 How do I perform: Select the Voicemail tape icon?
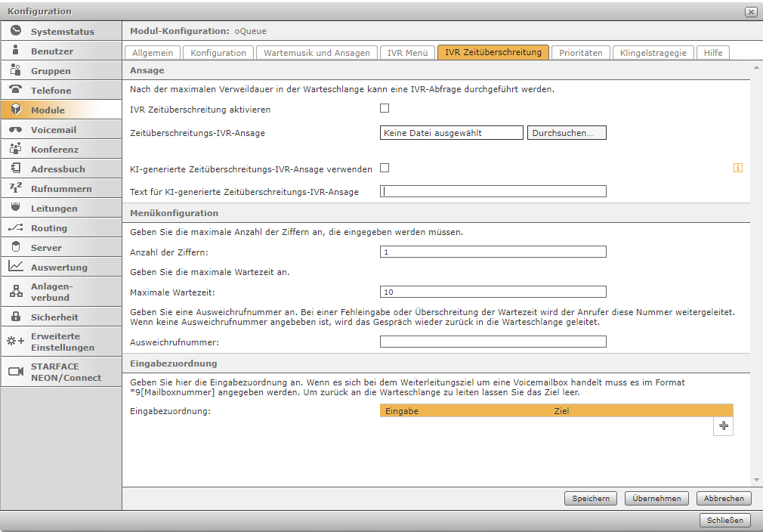point(16,129)
